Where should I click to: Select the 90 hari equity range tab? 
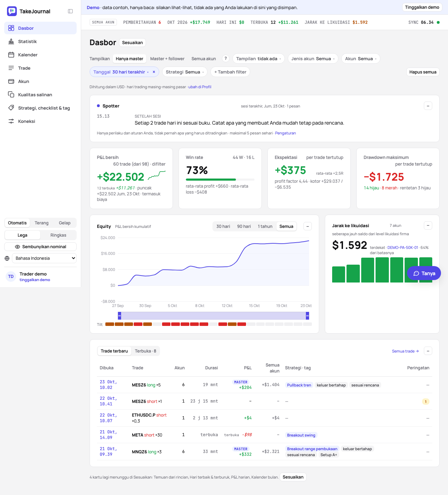[x=244, y=226]
